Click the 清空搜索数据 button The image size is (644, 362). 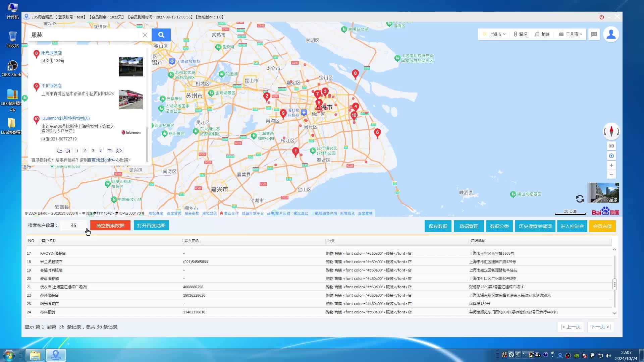(x=110, y=226)
